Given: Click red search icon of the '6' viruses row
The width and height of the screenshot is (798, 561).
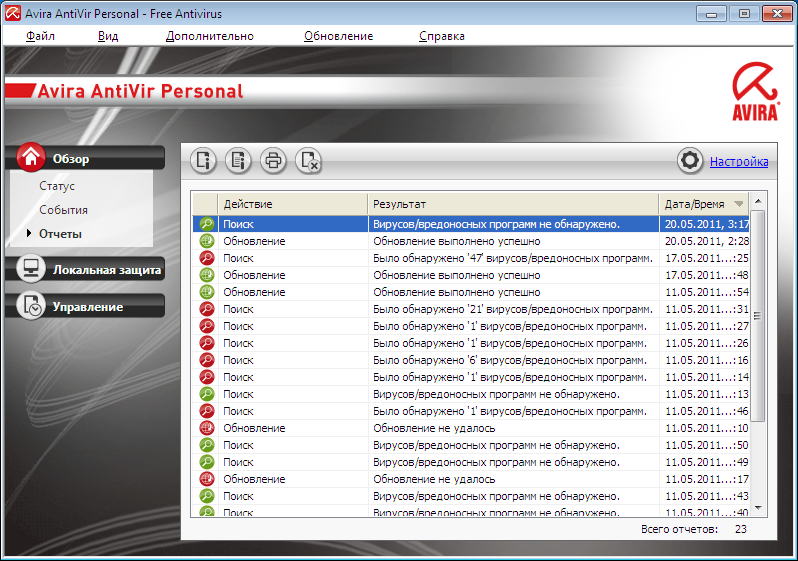Looking at the screenshot, I should pyautogui.click(x=207, y=360).
